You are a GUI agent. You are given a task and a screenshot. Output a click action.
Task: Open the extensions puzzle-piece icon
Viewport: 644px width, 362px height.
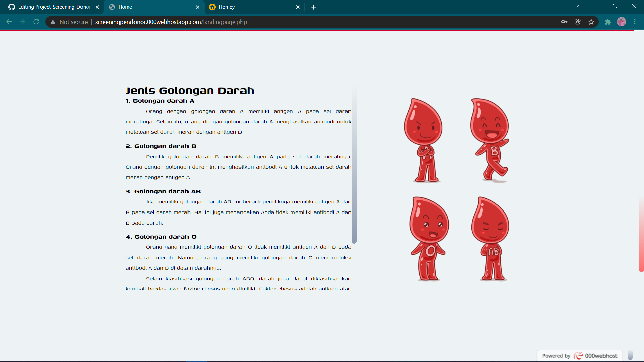point(608,22)
